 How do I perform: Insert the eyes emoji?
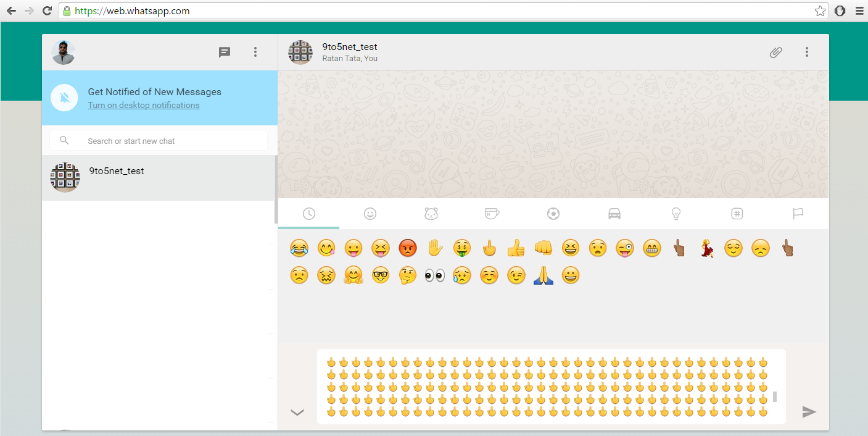coord(435,275)
